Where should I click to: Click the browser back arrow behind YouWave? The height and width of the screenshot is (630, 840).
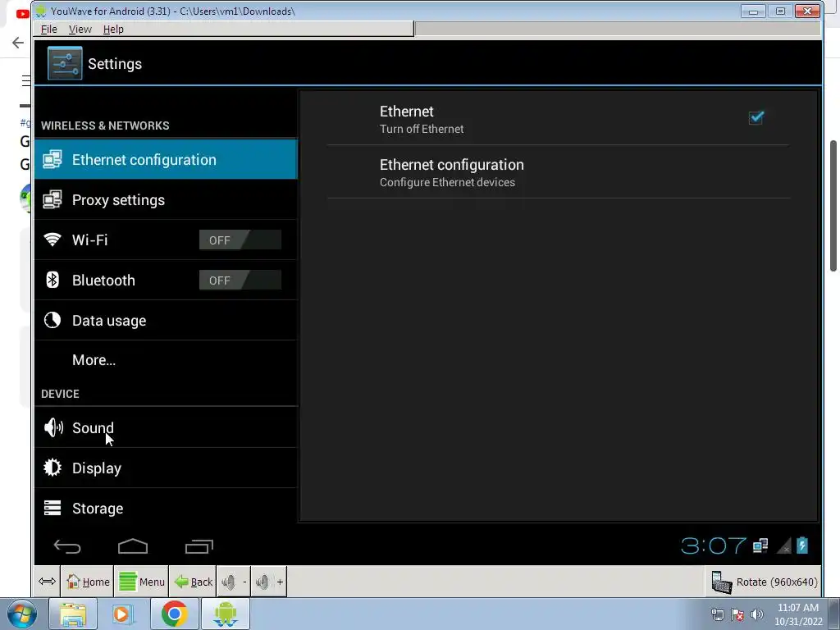[18, 43]
